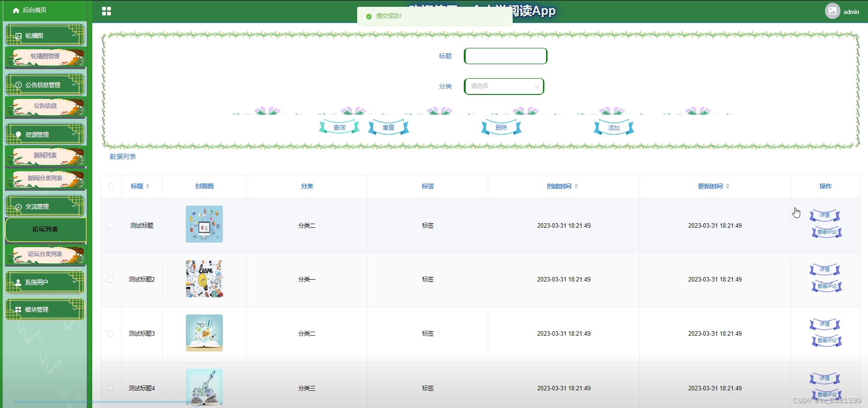This screenshot has height=408, width=868.
Task: Click the 公告信息管理 info icon
Action: (x=19, y=85)
